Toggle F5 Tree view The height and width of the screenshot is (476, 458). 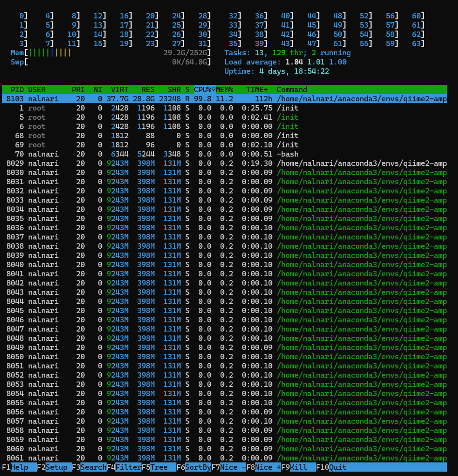(158, 467)
